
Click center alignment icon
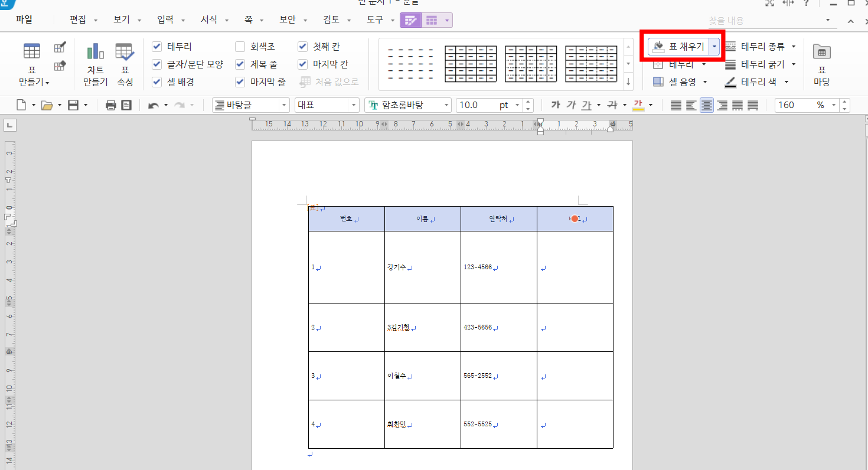pyautogui.click(x=707, y=105)
